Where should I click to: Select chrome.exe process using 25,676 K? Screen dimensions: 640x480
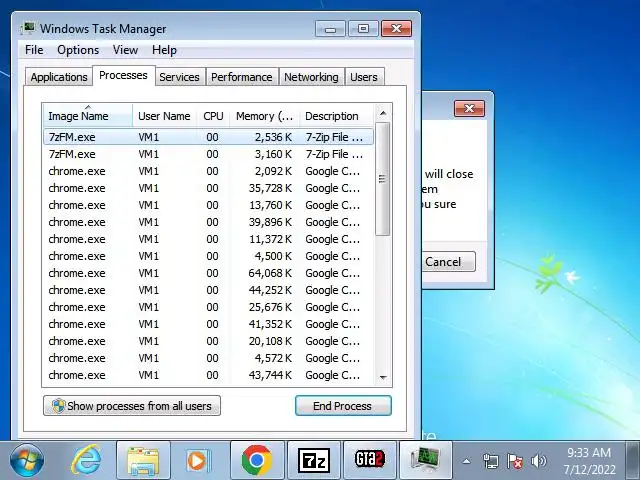(208, 307)
